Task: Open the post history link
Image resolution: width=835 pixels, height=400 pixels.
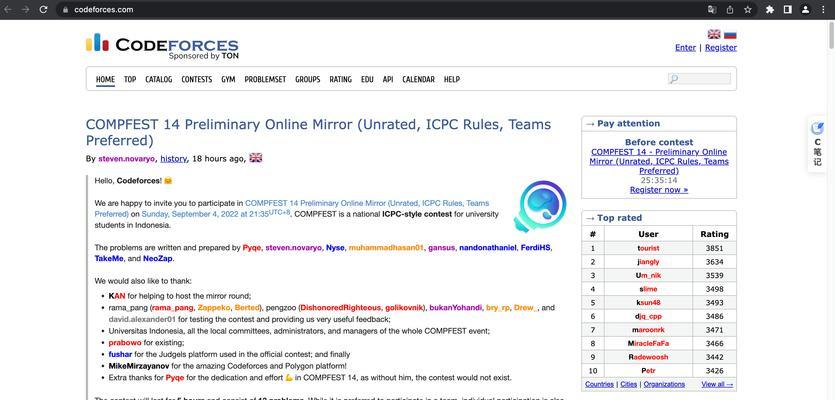Action: pos(174,159)
